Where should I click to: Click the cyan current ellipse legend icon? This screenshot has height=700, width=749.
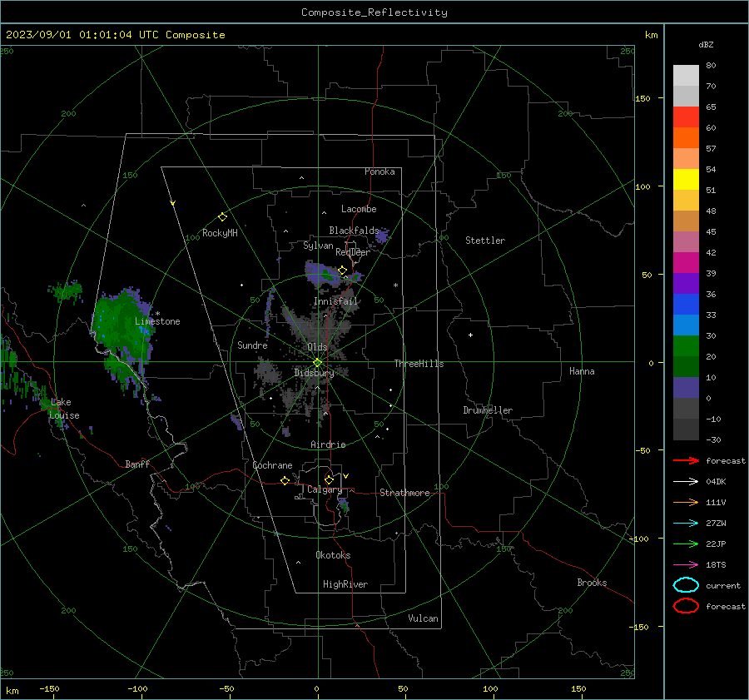click(x=686, y=585)
